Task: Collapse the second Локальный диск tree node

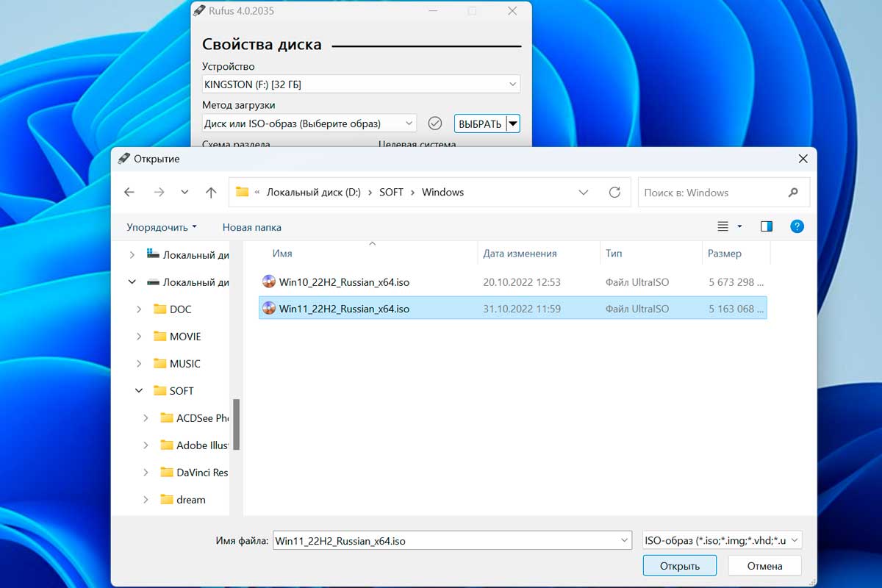Action: (132, 282)
